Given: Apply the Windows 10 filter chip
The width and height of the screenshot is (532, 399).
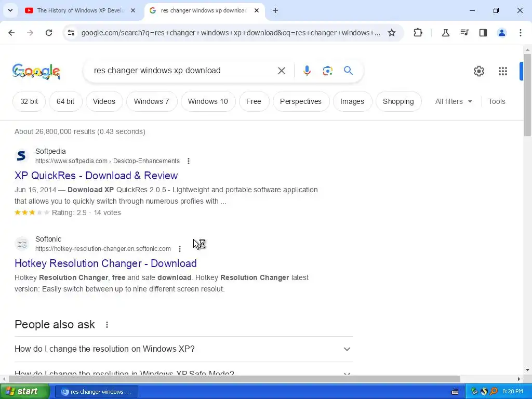Looking at the screenshot, I should pyautogui.click(x=208, y=101).
